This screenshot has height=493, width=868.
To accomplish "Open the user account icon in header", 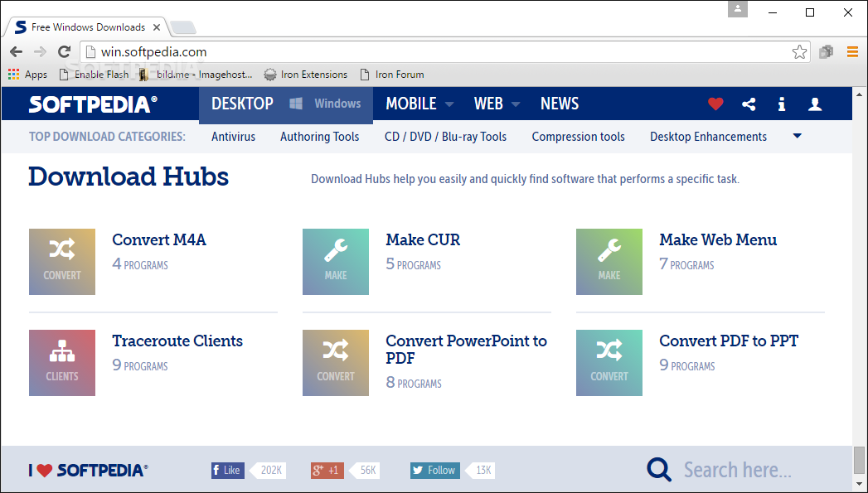I will coord(815,104).
